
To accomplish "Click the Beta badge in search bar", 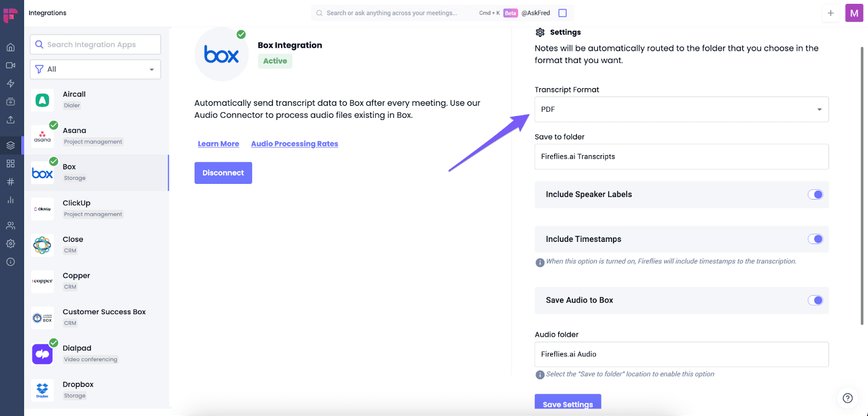I will 510,13.
